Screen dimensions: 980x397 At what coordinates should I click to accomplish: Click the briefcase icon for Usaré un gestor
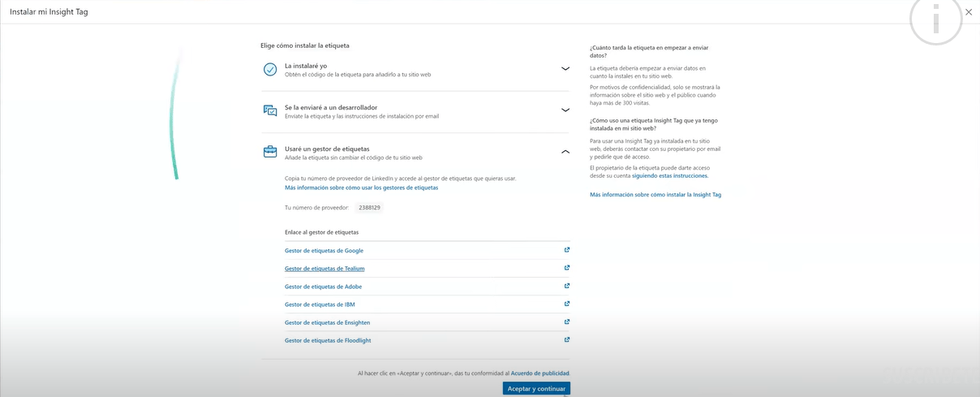tap(270, 152)
